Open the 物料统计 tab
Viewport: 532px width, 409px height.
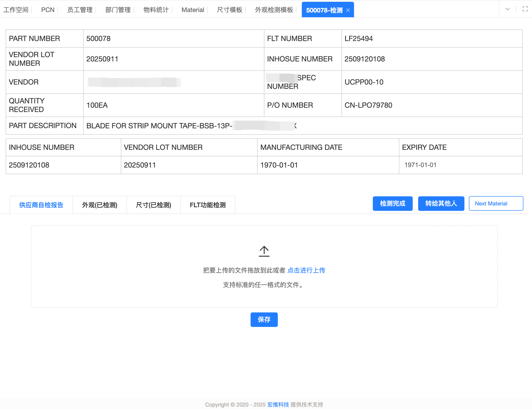(x=156, y=10)
